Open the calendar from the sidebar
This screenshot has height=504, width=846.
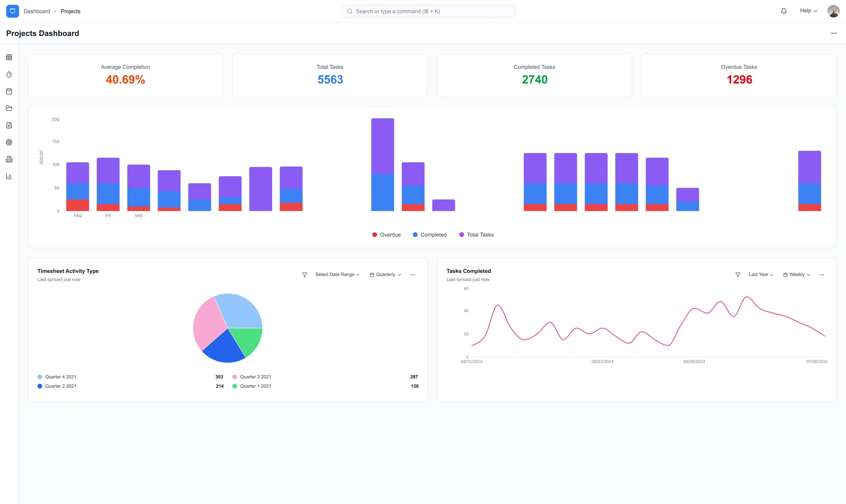[x=9, y=91]
